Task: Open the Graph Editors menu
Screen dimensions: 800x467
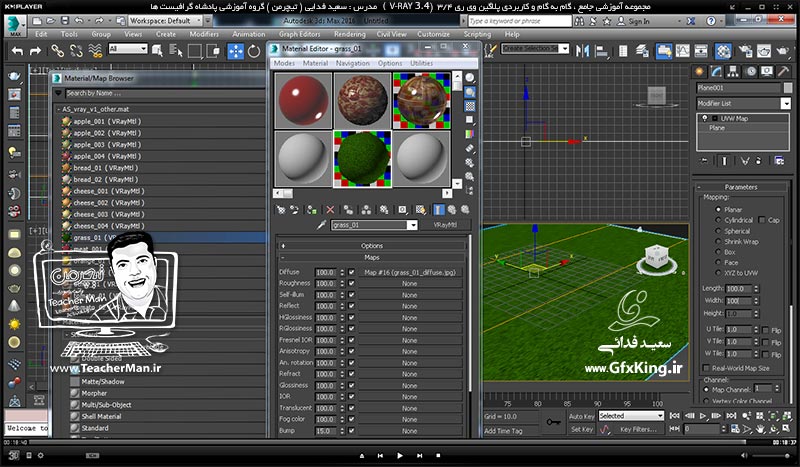Action: click(x=299, y=34)
